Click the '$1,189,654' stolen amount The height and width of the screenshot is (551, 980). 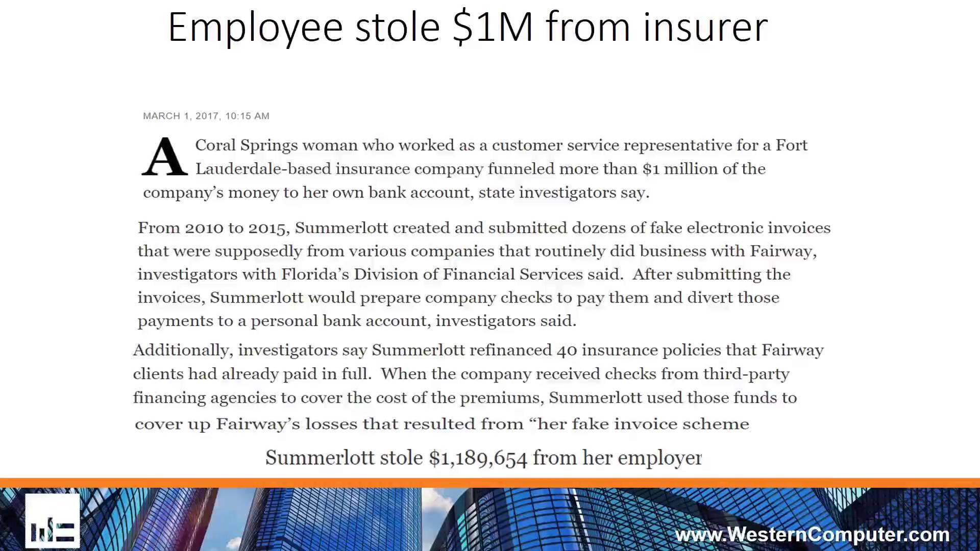tap(478, 458)
